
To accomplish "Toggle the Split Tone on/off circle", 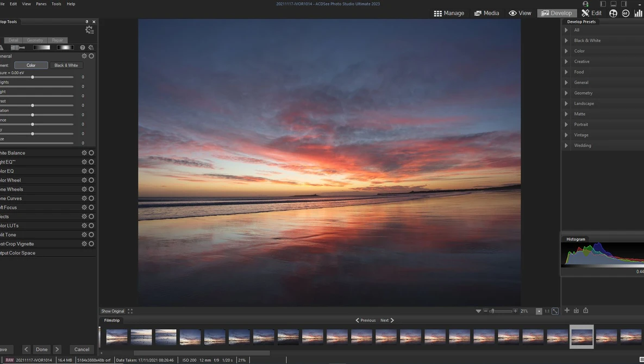I will (92, 235).
